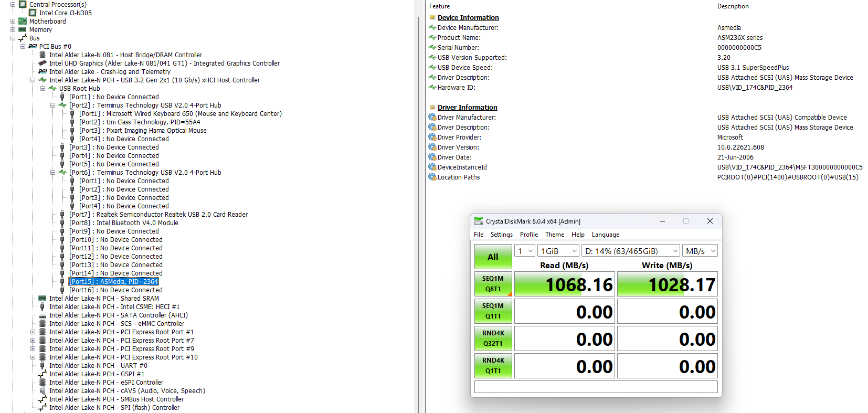The image size is (868, 413).
Task: Open the D: drive selection dropdown
Action: click(x=631, y=251)
